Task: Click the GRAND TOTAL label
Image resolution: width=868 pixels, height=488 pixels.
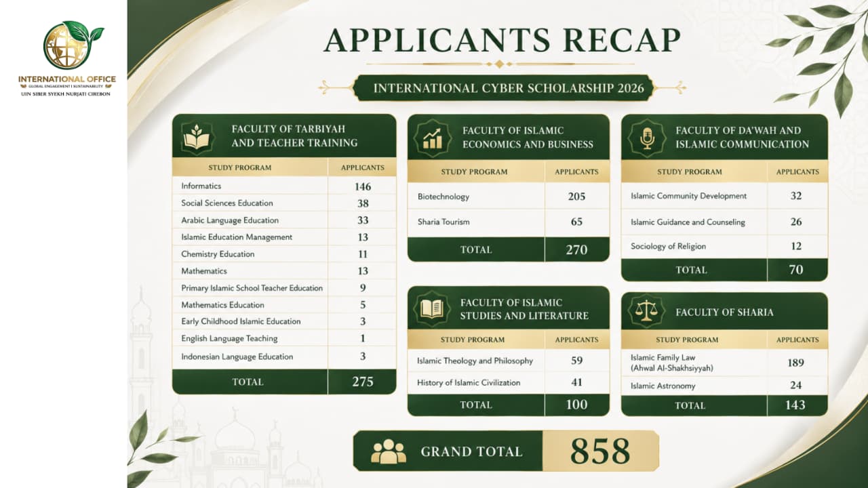Action: click(471, 451)
